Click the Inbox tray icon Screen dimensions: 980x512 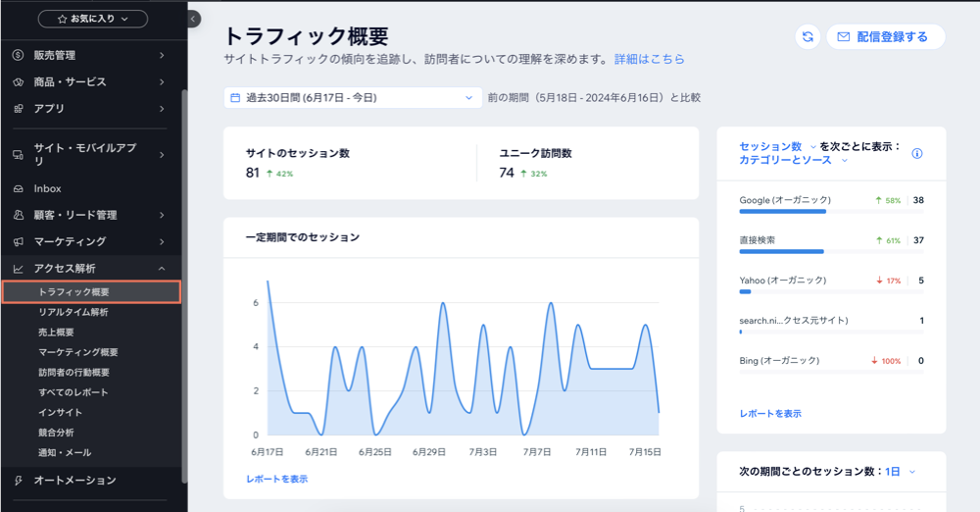pos(18,188)
